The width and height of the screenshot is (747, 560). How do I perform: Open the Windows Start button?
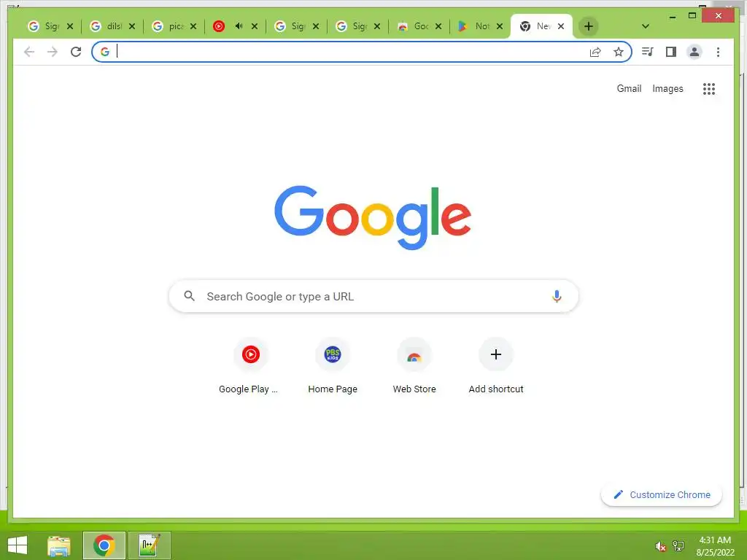coord(18,545)
